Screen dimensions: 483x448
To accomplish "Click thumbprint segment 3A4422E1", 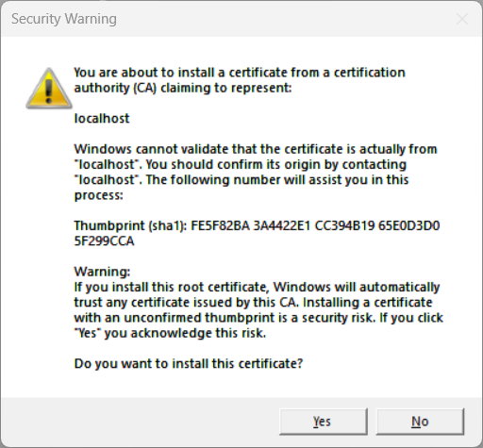I will 282,225.
